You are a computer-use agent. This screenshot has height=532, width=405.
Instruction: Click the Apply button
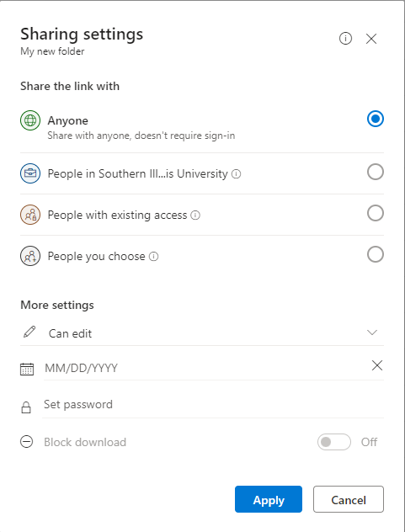(269, 499)
